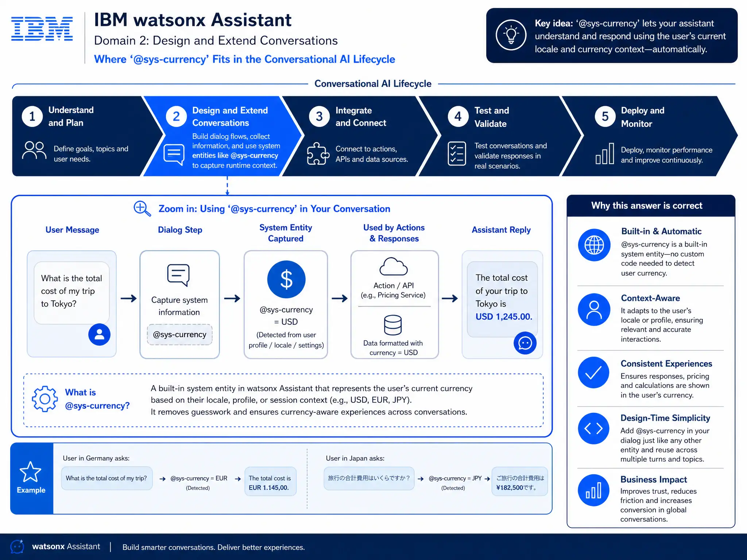Click the 'What is @sys-currency?' label
The image size is (747, 560).
point(97,399)
